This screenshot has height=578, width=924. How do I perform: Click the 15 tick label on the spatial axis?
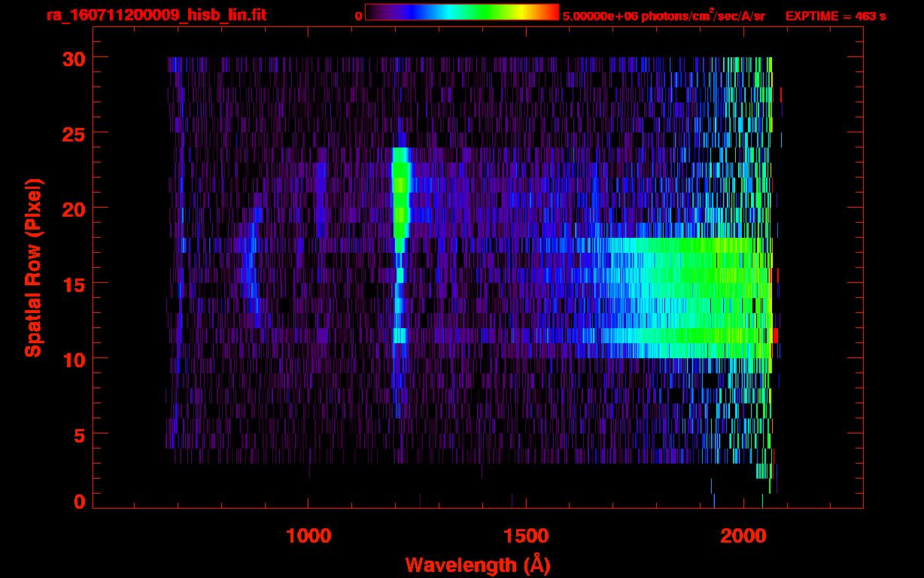(x=71, y=284)
